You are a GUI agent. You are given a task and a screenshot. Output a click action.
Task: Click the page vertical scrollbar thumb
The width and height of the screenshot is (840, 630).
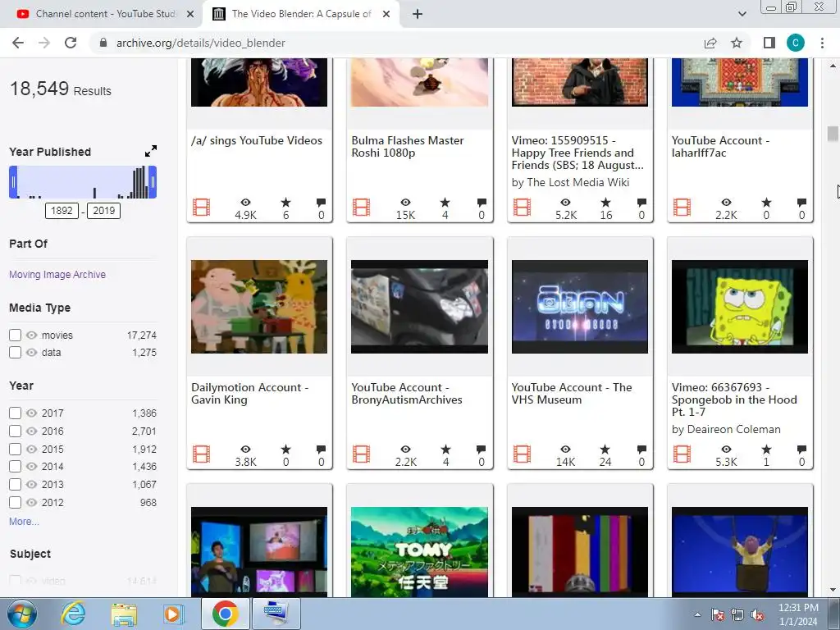(x=832, y=134)
